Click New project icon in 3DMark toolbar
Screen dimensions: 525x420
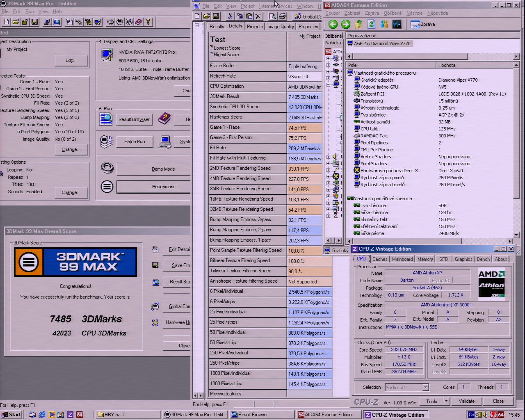click(7, 22)
